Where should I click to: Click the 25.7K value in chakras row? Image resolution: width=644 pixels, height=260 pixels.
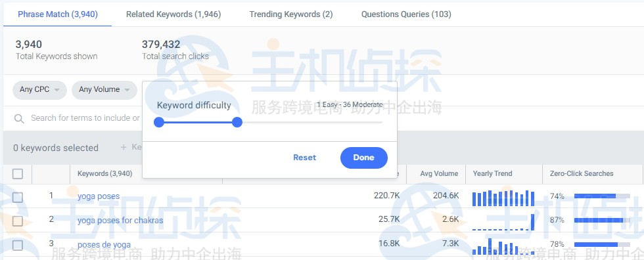(x=389, y=219)
